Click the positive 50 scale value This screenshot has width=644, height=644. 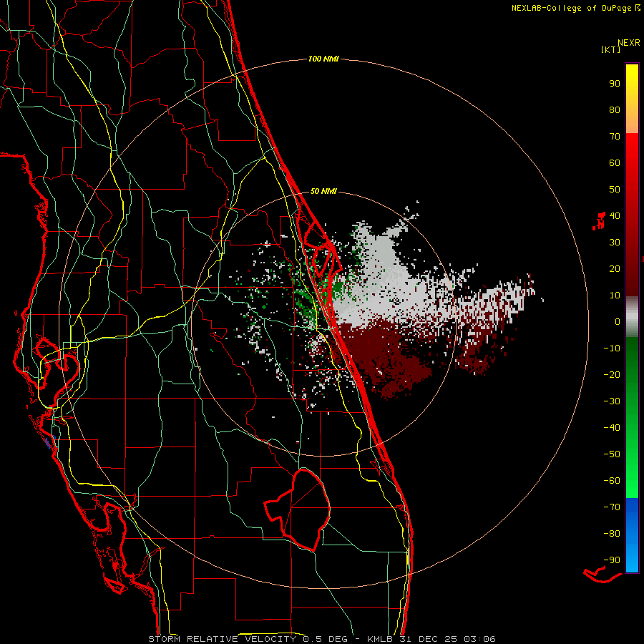pos(615,190)
